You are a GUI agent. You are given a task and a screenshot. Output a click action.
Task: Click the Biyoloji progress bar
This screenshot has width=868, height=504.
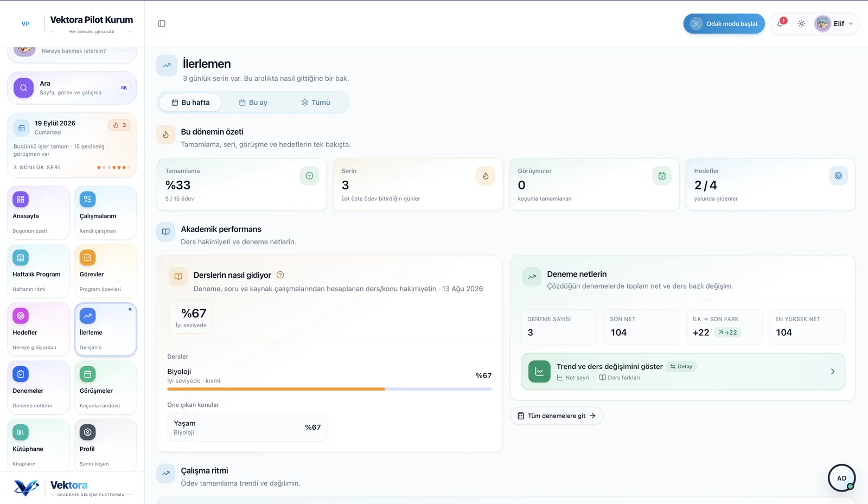pyautogui.click(x=329, y=389)
